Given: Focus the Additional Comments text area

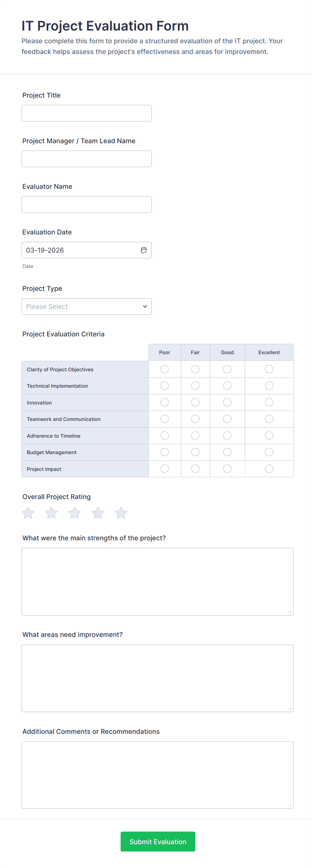Looking at the screenshot, I should coord(157,775).
